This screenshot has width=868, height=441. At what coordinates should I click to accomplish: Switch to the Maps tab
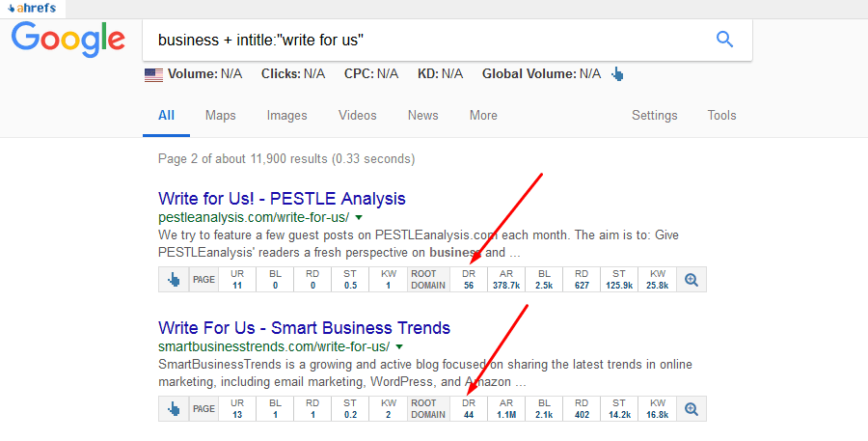tap(220, 115)
